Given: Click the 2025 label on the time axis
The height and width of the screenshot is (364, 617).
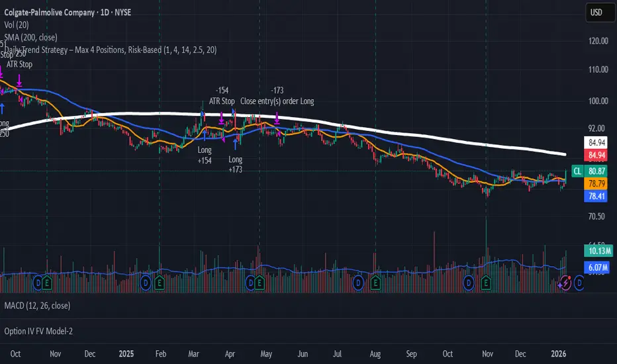Looking at the screenshot, I should coord(126,354).
